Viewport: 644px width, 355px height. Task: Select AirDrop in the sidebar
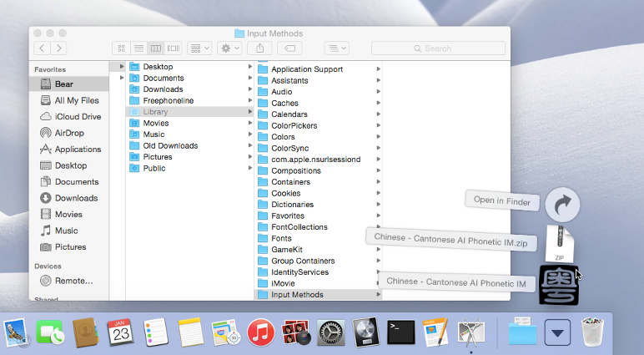pyautogui.click(x=70, y=133)
